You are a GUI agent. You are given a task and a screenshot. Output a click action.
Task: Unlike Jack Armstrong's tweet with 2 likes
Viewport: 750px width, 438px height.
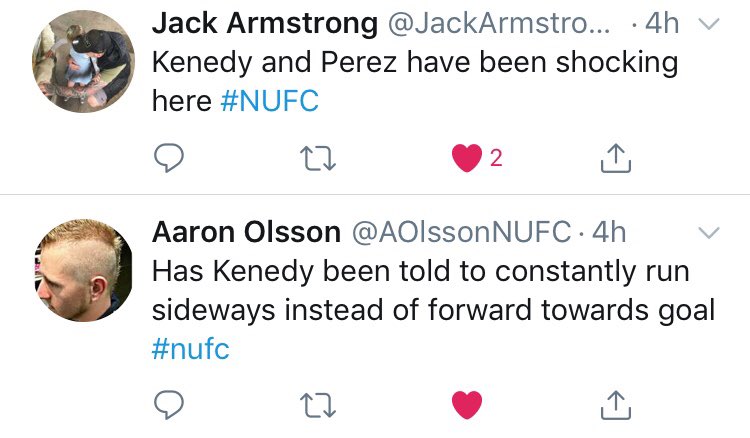[x=467, y=158]
